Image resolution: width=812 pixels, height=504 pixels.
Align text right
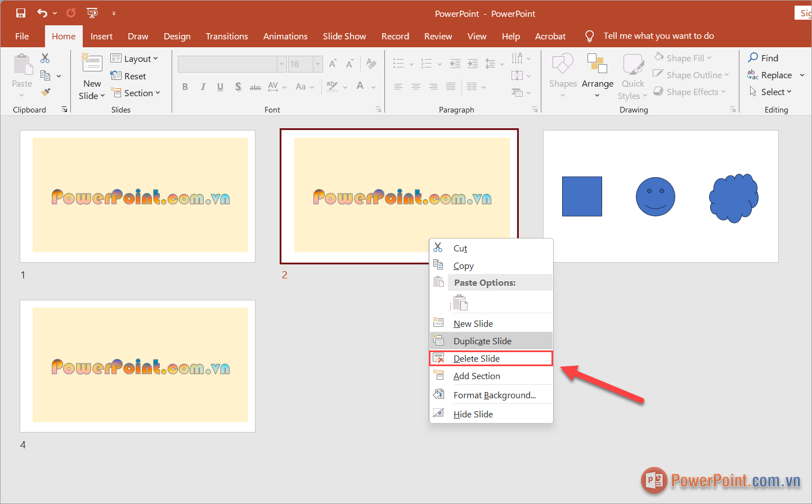coord(433,87)
